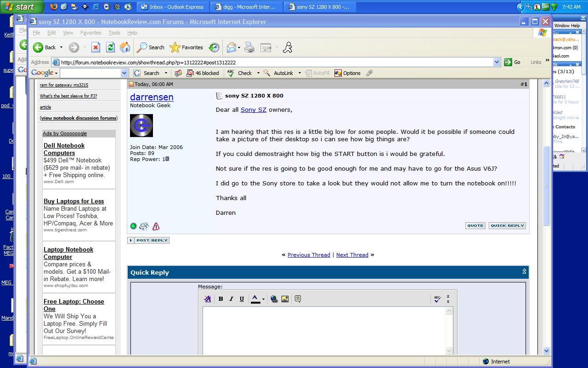Launch Internet Explorer from the quick launch bar
This screenshot has height=368, width=588.
[96, 7]
